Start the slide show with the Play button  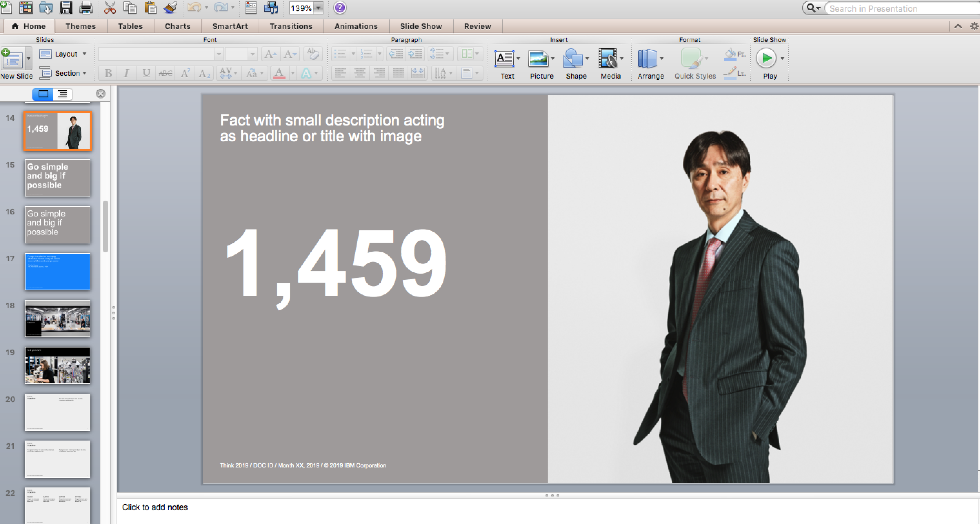(x=766, y=59)
